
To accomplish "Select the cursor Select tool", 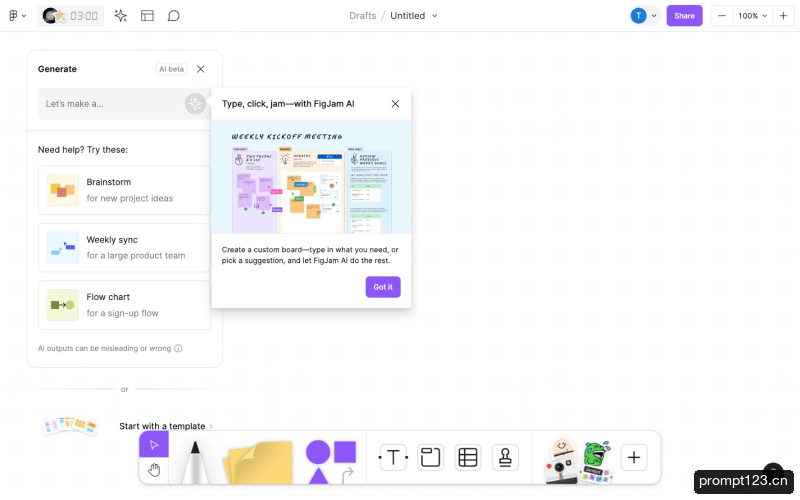I will click(x=154, y=445).
